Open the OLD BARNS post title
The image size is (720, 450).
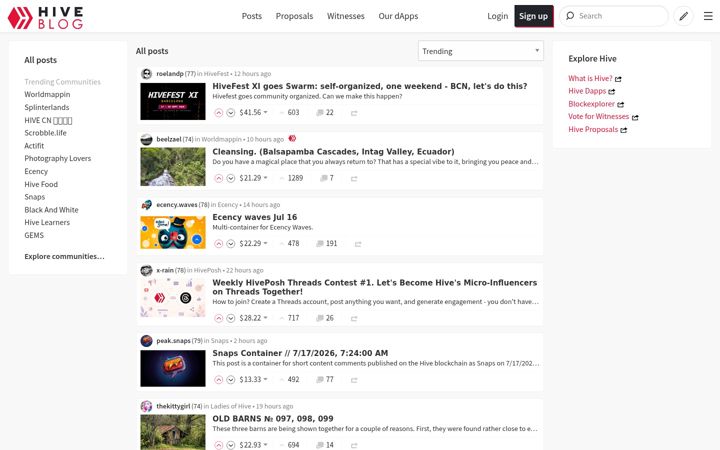273,418
